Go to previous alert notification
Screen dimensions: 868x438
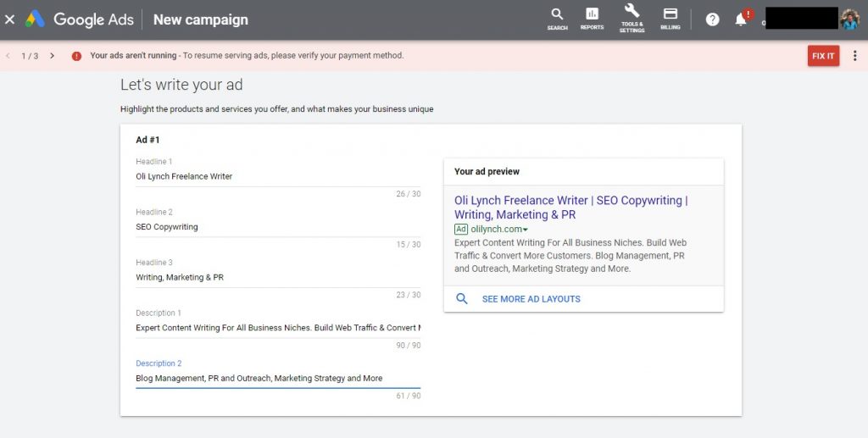pyautogui.click(x=8, y=55)
